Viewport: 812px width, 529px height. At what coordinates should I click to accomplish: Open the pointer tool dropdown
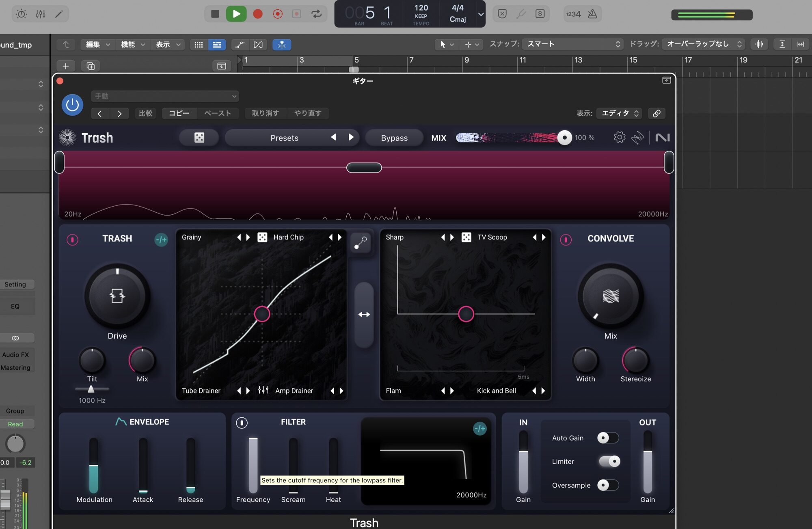[x=447, y=44]
